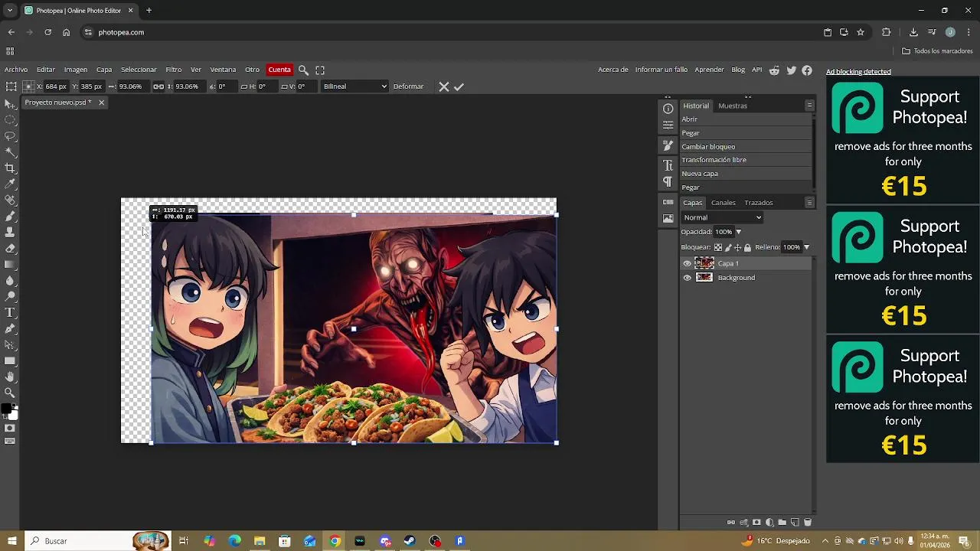Add a layer mask from panel footer
The width and height of the screenshot is (980, 551).
point(756,523)
